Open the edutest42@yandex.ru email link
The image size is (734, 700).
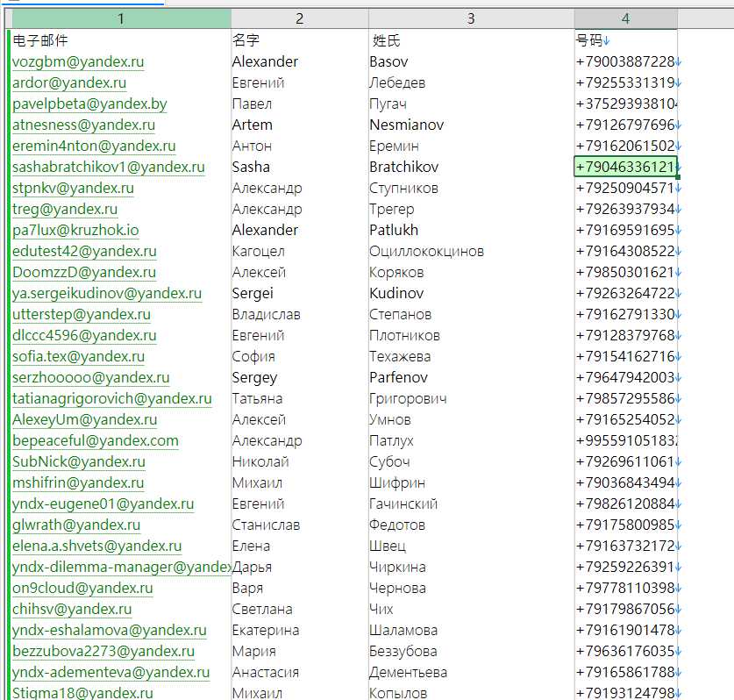pyautogui.click(x=84, y=252)
